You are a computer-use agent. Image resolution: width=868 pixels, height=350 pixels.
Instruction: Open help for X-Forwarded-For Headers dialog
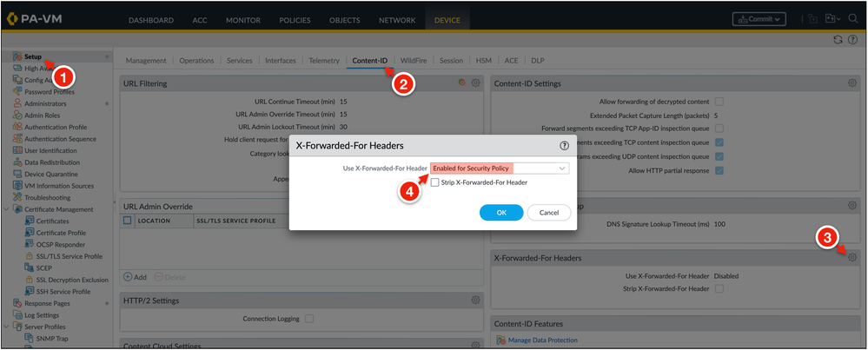coord(564,146)
